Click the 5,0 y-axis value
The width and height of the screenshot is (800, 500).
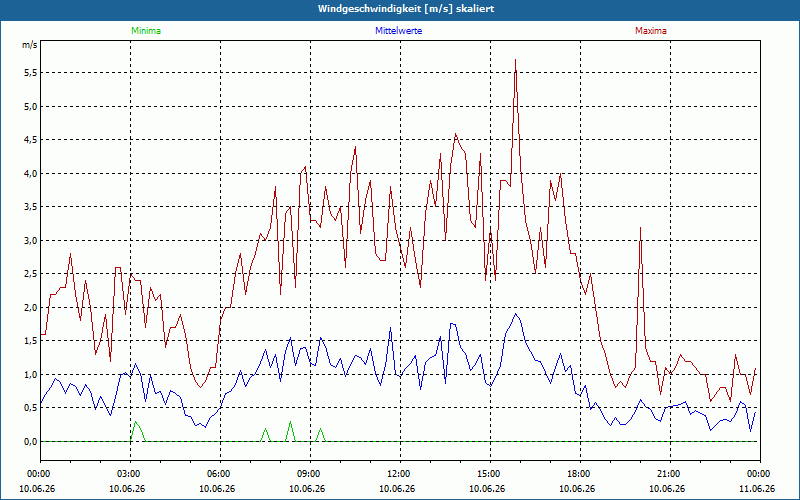click(31, 107)
